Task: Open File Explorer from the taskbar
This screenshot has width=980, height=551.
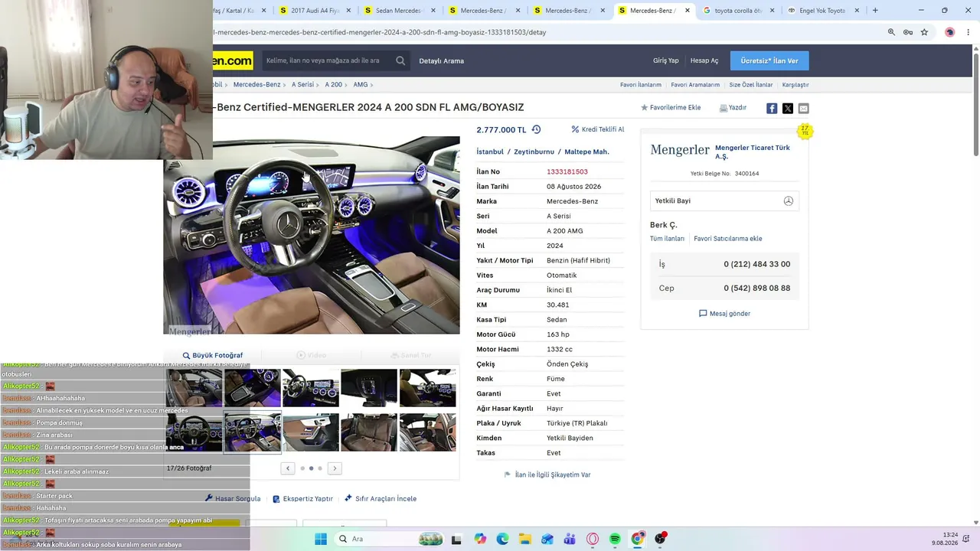Action: click(x=524, y=539)
